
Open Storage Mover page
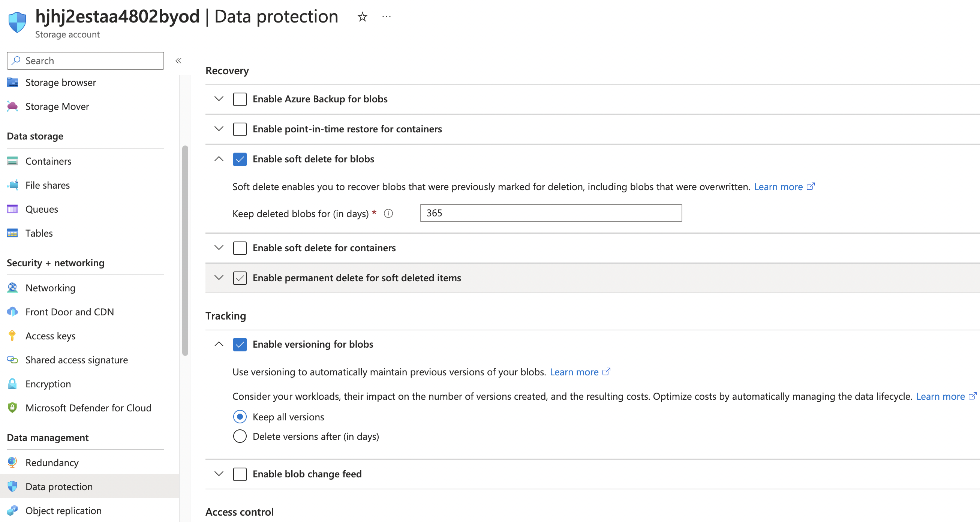[57, 106]
